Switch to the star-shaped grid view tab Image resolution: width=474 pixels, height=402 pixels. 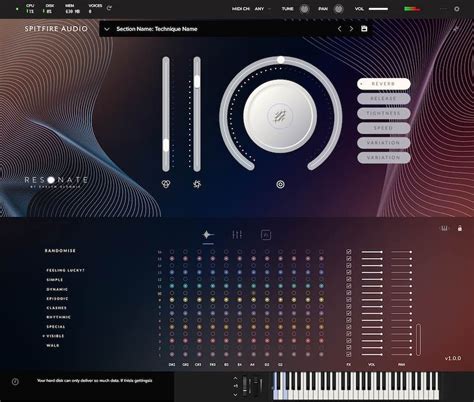pyautogui.click(x=208, y=235)
